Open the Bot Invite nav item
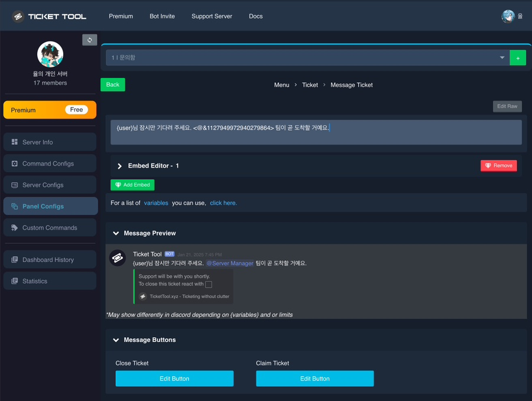 point(162,17)
